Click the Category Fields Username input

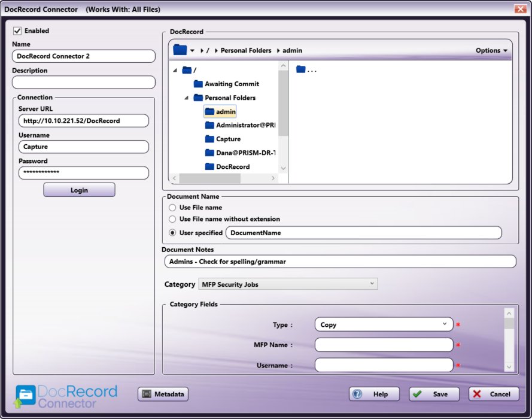(384, 365)
